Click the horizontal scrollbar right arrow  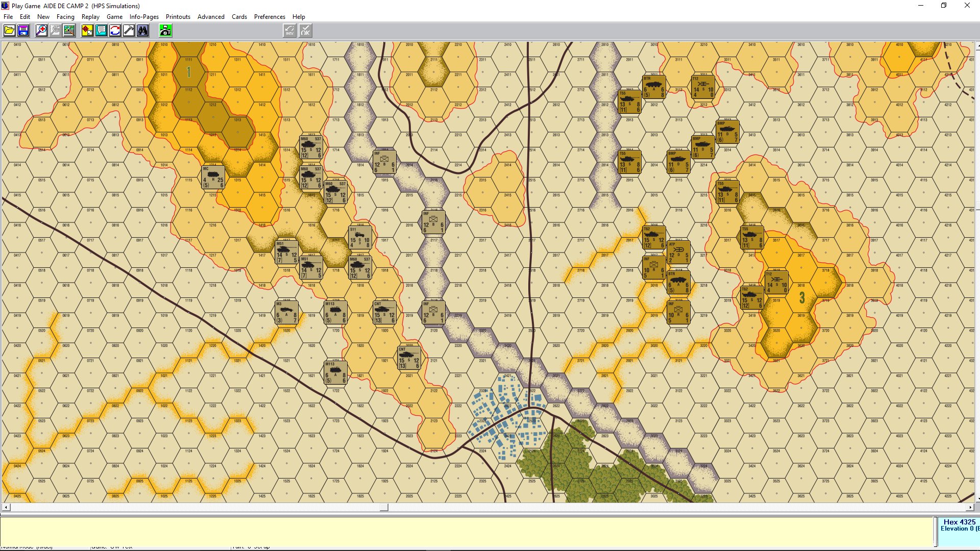[970, 507]
